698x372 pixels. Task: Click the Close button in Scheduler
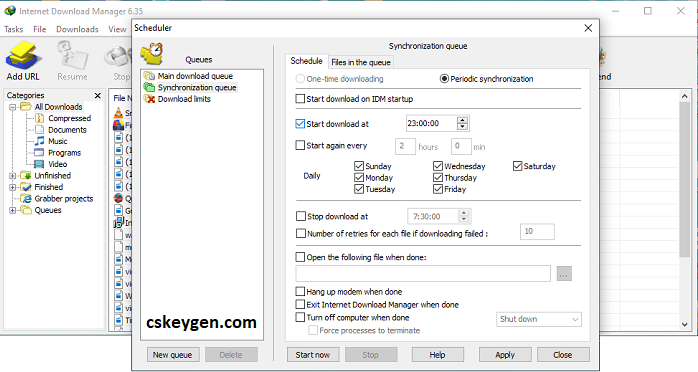click(563, 355)
